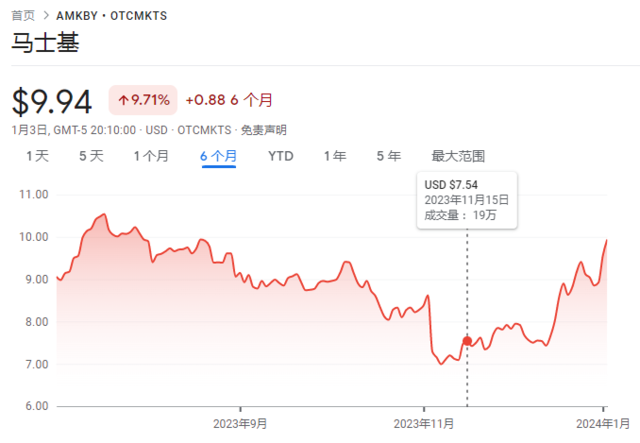
Task: Show the 5年 chart range
Action: click(x=389, y=156)
